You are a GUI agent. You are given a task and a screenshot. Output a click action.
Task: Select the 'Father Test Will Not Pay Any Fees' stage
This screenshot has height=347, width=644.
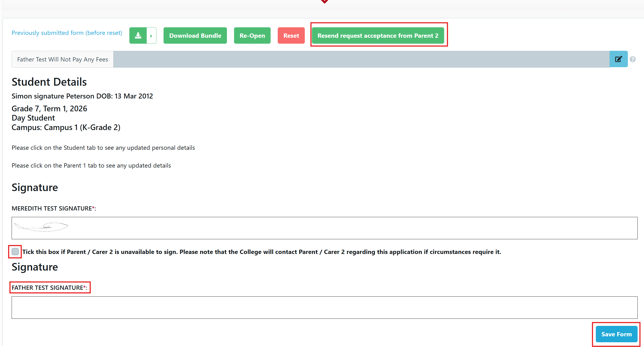62,59
